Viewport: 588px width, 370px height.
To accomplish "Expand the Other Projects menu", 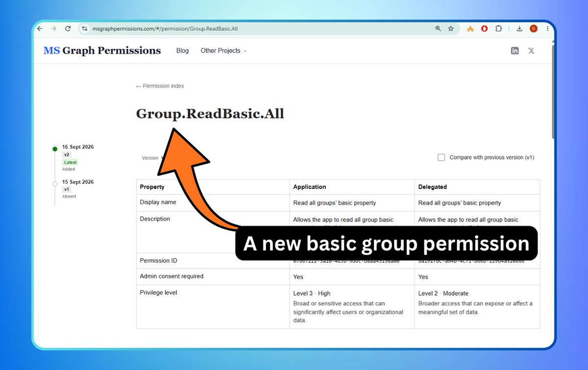I will pos(223,50).
